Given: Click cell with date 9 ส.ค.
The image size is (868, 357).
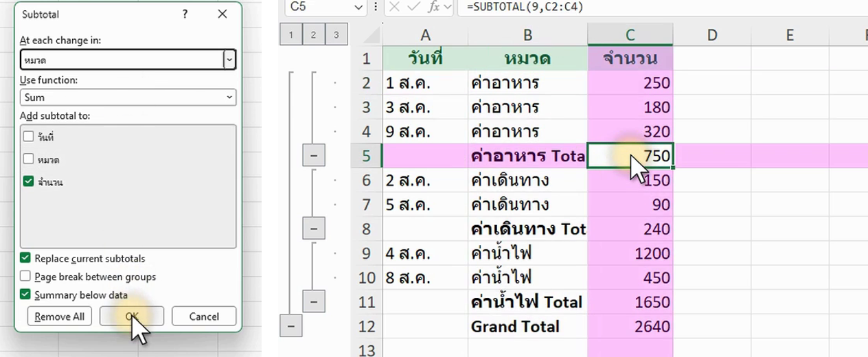Looking at the screenshot, I should (x=425, y=132).
